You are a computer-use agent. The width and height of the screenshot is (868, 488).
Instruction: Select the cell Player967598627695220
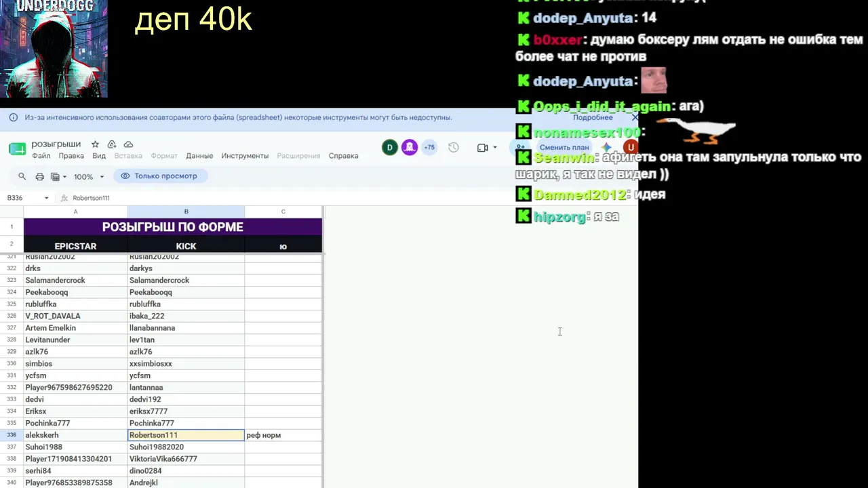pos(75,388)
